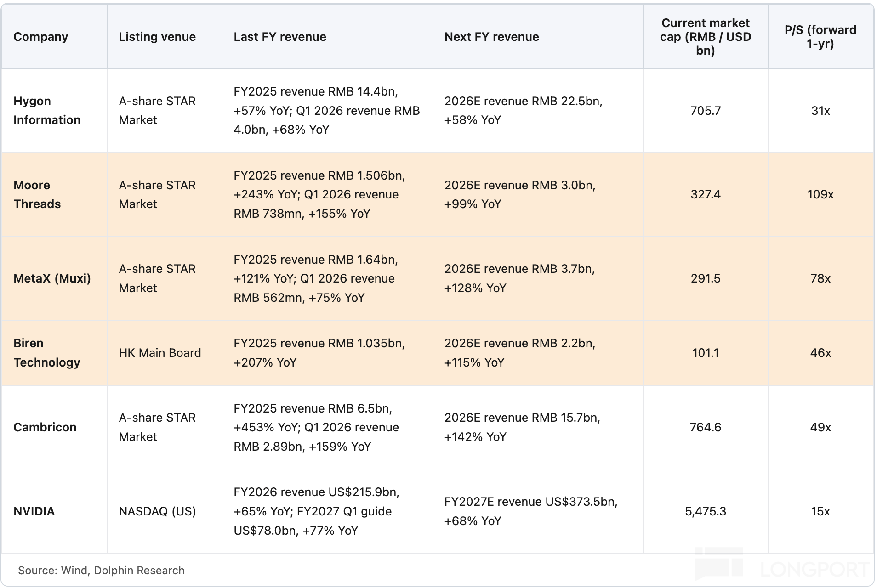Click the Company column header

point(40,37)
